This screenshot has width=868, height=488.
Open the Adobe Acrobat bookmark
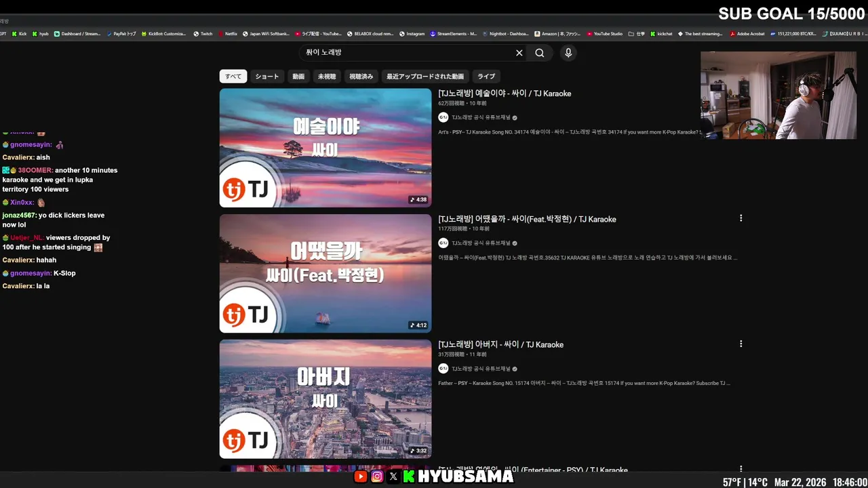tap(747, 33)
